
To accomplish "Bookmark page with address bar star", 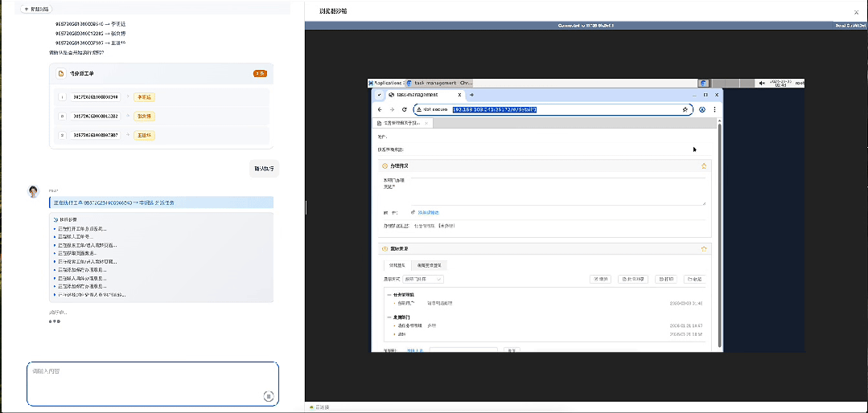I will tap(685, 109).
